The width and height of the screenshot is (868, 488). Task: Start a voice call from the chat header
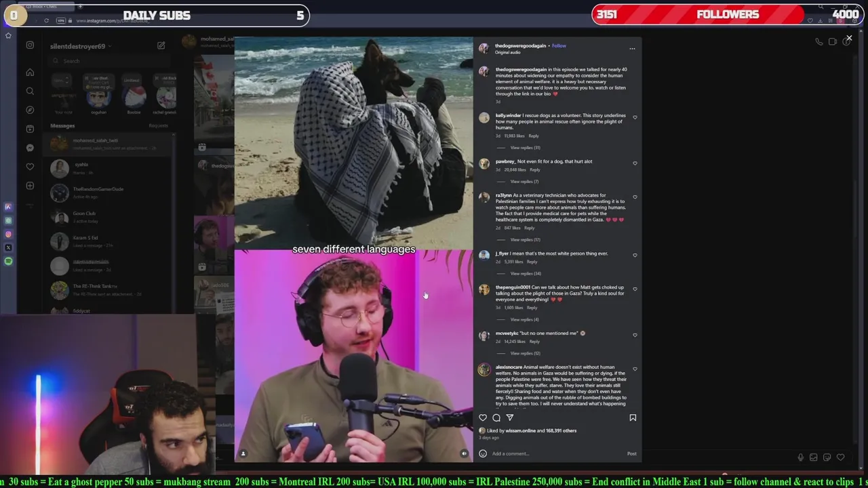819,42
